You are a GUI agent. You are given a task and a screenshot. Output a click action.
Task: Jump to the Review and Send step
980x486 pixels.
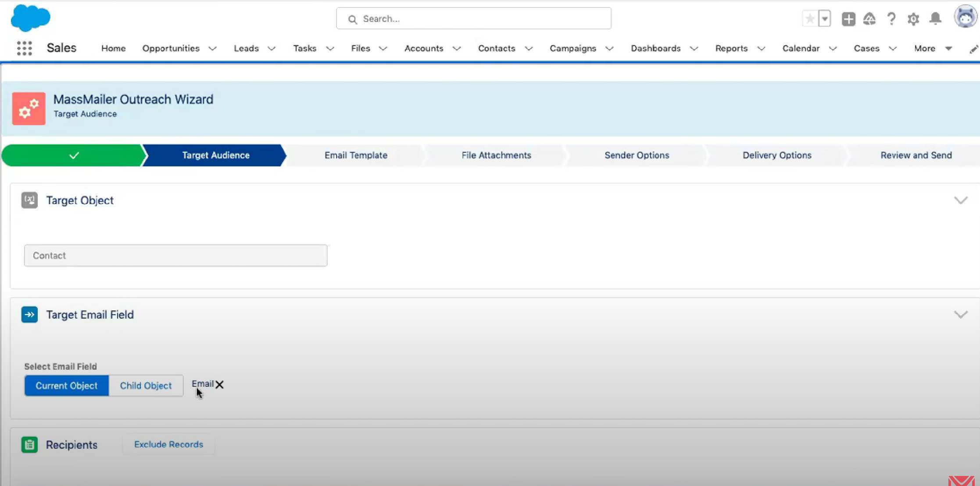(916, 155)
